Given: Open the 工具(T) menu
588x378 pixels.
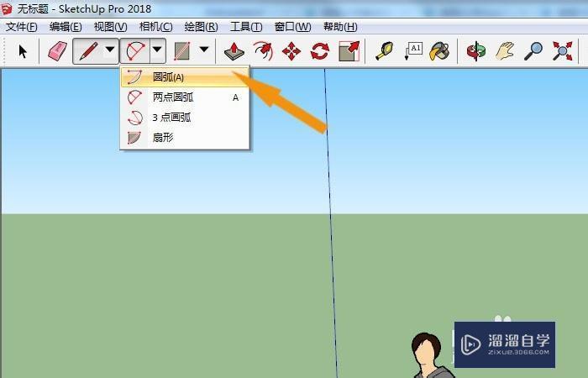Looking at the screenshot, I should click(246, 27).
